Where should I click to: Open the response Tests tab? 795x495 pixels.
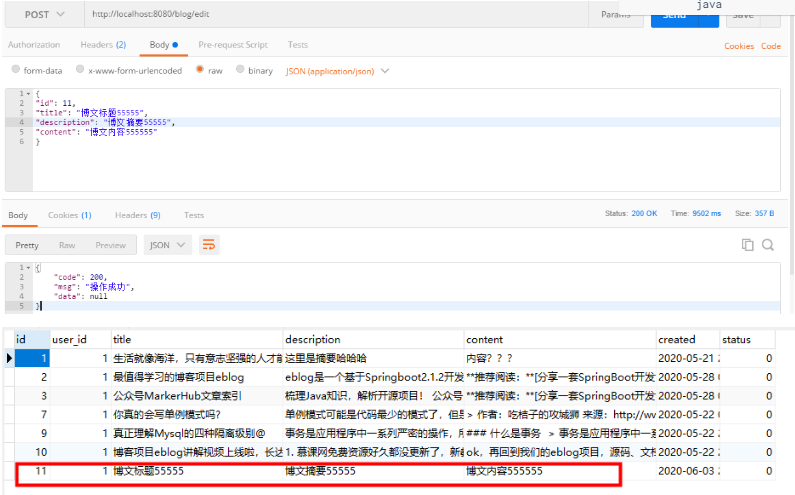[x=194, y=215]
